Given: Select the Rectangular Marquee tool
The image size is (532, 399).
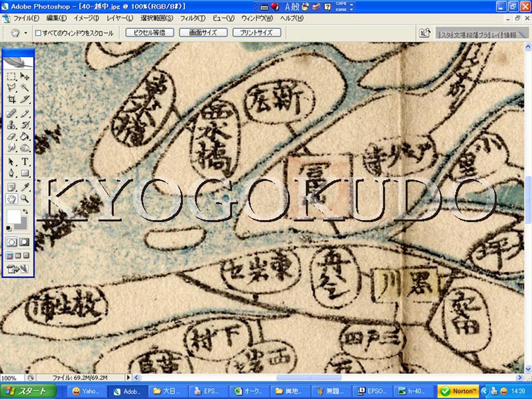Looking at the screenshot, I should tap(11, 76).
